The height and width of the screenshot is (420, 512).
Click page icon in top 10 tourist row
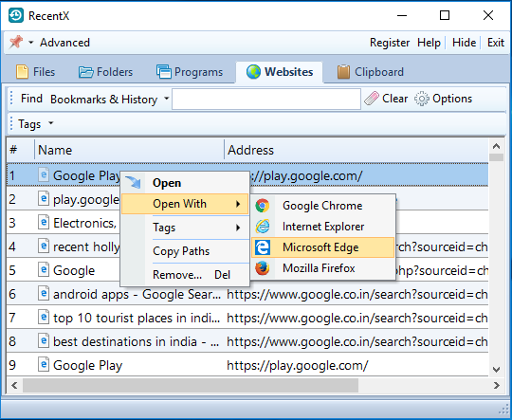(x=44, y=317)
